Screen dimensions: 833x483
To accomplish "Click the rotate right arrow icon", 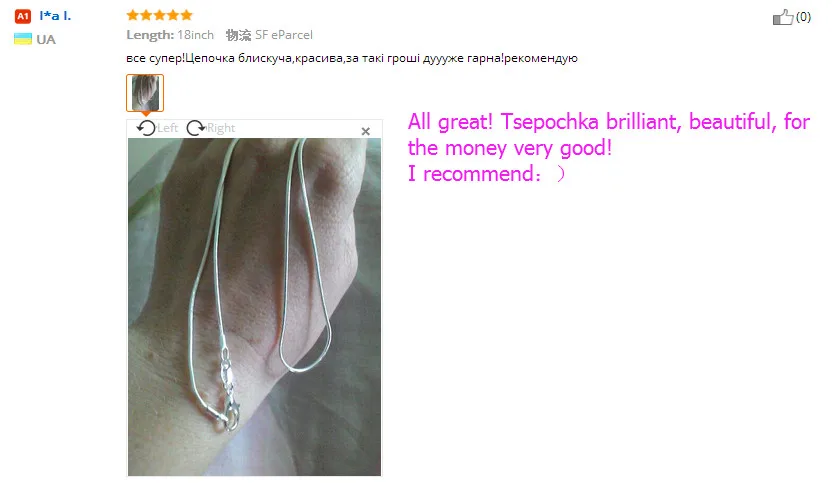I will (196, 128).
